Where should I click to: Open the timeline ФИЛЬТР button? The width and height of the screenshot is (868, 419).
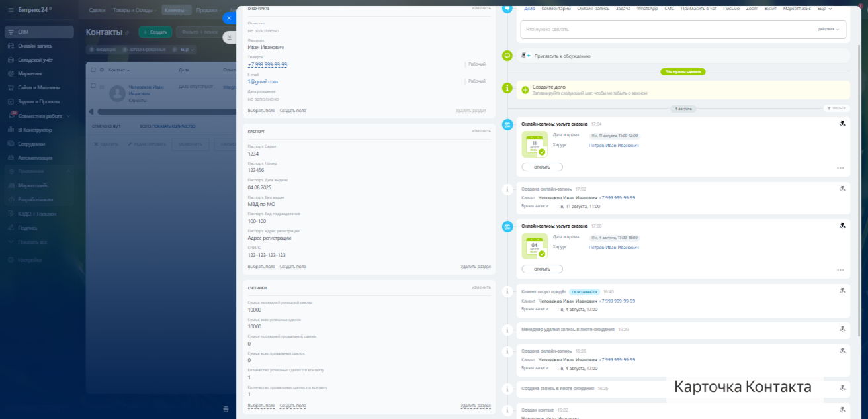836,108
